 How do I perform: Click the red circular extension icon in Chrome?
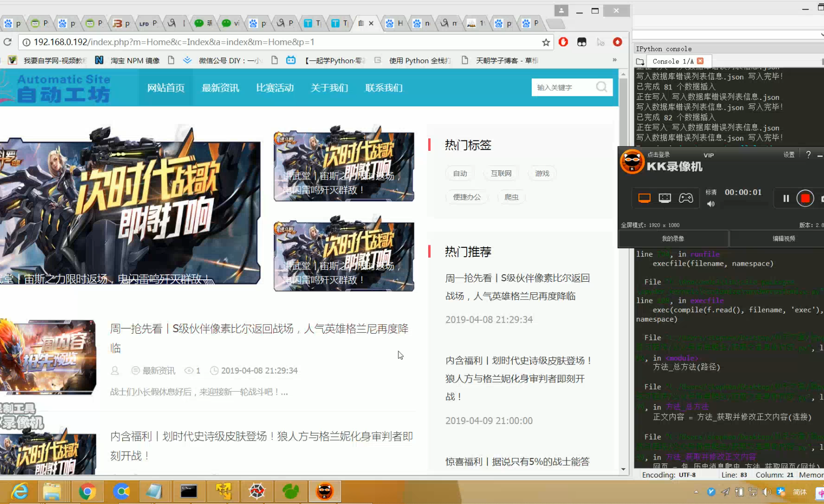(618, 42)
